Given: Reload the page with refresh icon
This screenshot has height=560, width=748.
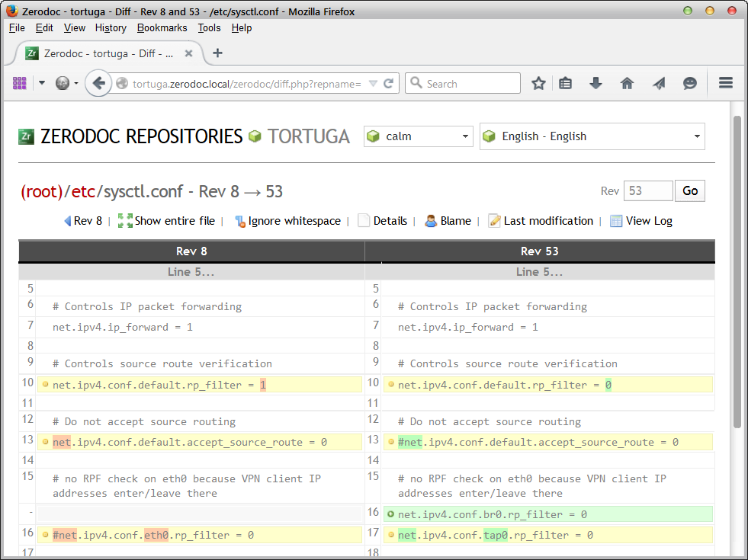Looking at the screenshot, I should (389, 84).
